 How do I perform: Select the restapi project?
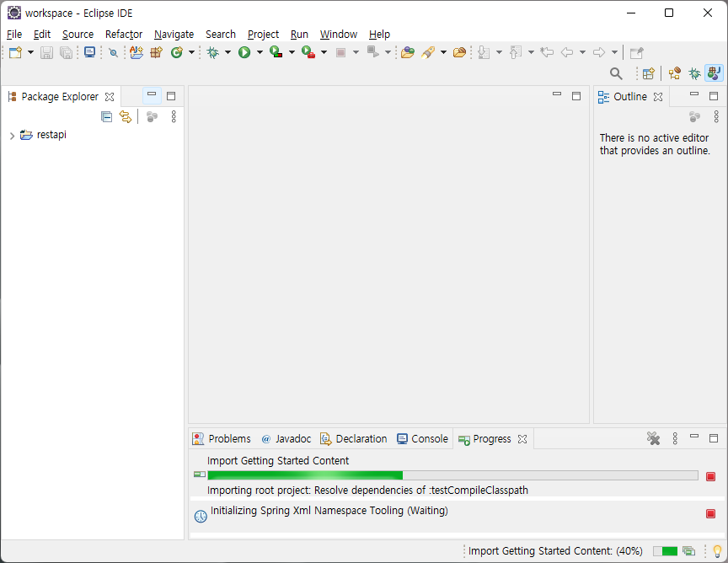click(51, 135)
